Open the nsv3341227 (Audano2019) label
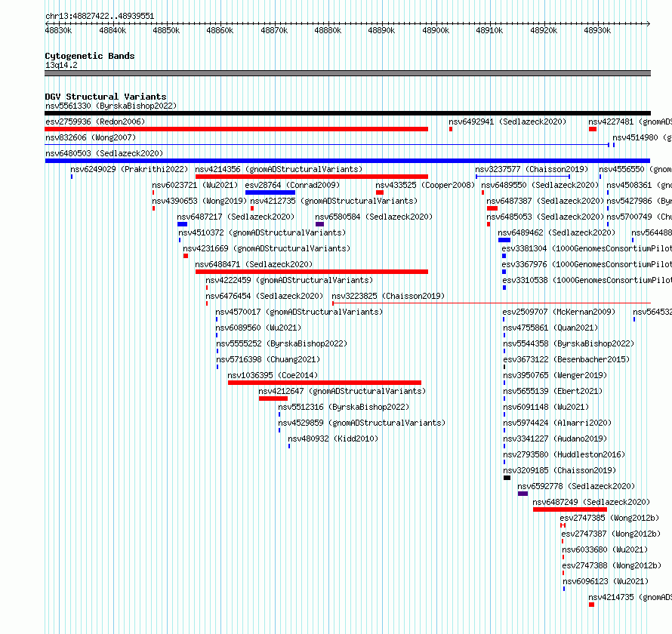Screen dimensions: 672x634 coord(555,439)
